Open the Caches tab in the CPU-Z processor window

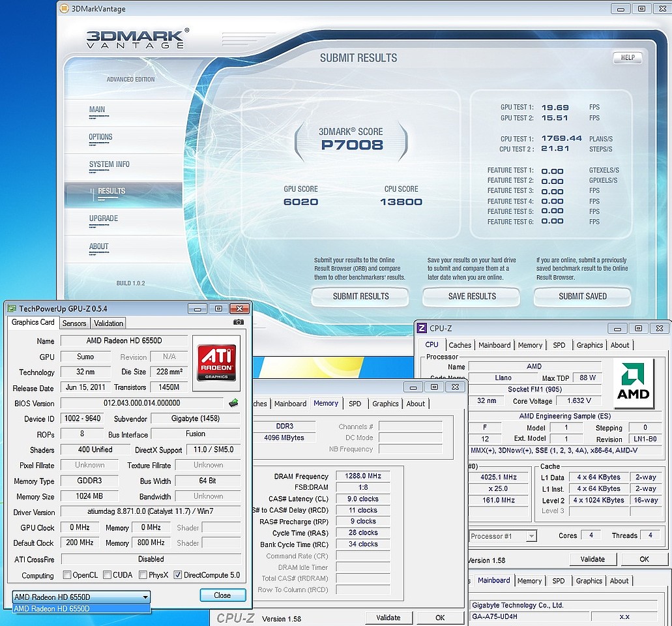click(x=460, y=345)
